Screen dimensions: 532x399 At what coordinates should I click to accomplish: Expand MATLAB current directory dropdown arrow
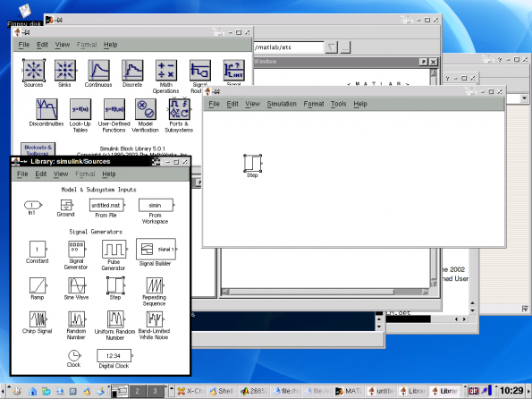(331, 47)
